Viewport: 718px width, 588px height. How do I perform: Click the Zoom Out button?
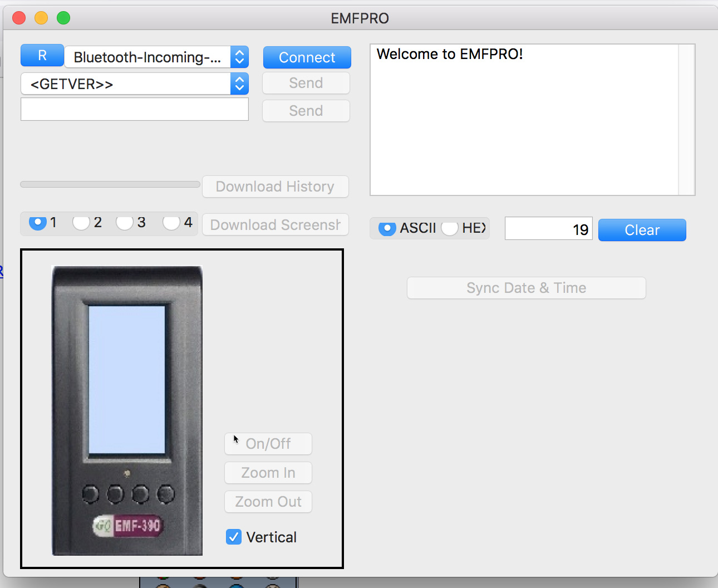268,502
